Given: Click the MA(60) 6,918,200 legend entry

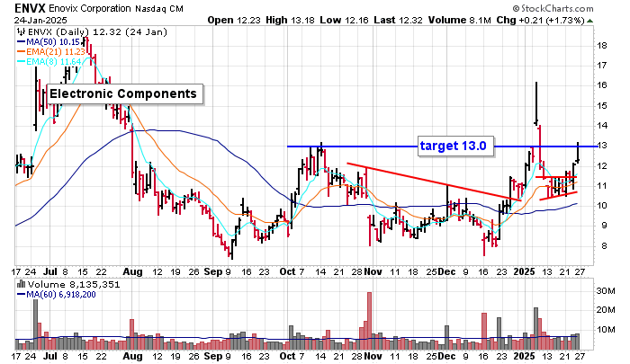Looking at the screenshot, I should coord(56,295).
